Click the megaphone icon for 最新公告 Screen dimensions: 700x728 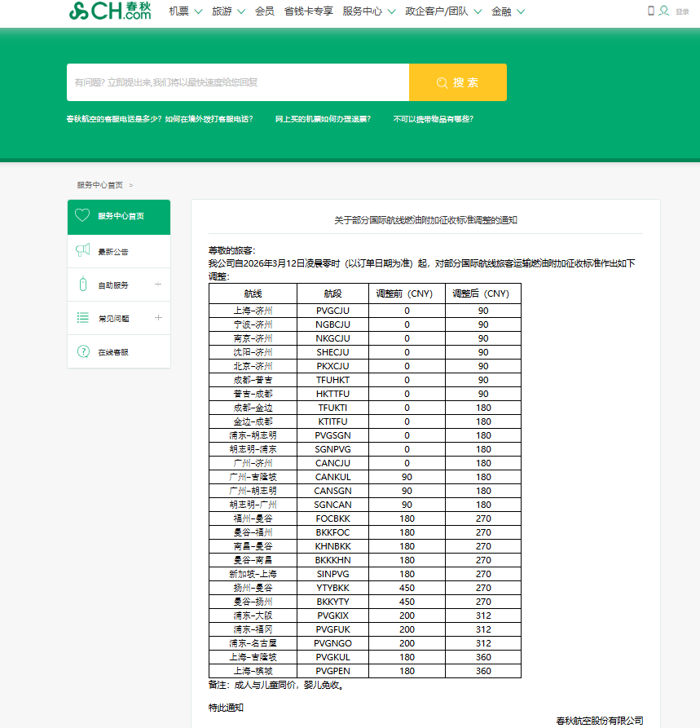tap(82, 250)
